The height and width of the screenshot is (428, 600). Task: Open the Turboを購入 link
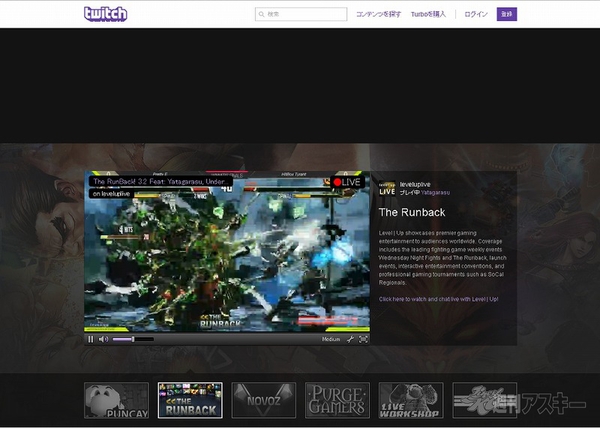428,14
